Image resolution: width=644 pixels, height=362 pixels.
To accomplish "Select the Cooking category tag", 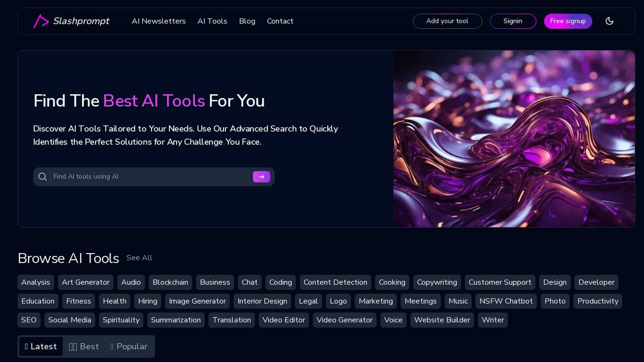I will click(x=392, y=282).
